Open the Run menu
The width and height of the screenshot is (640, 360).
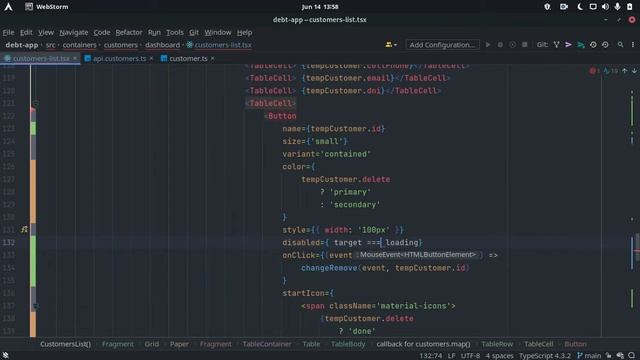154,32
